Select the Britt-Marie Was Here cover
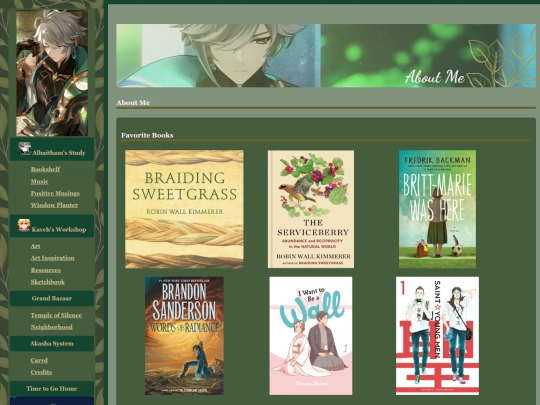 click(437, 209)
